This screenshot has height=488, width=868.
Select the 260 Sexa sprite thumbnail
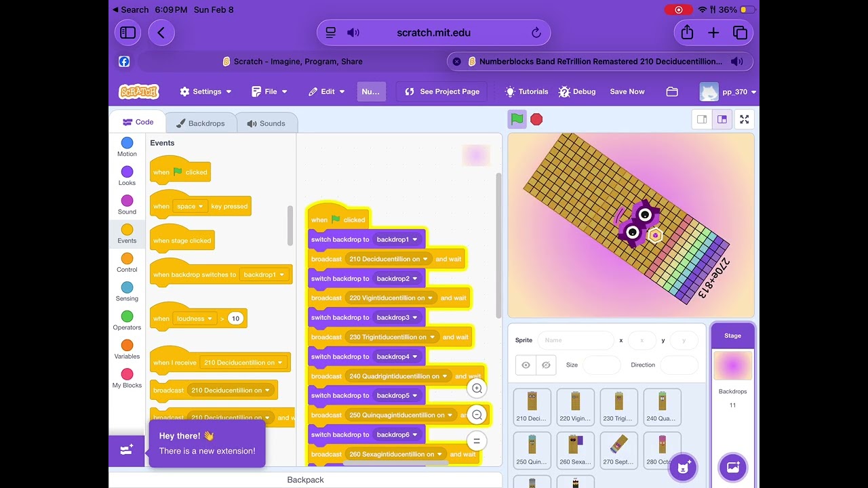coord(575,450)
